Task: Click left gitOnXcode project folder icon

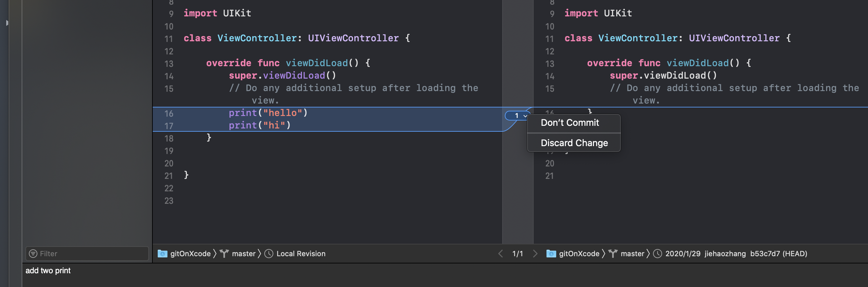Action: (x=162, y=253)
